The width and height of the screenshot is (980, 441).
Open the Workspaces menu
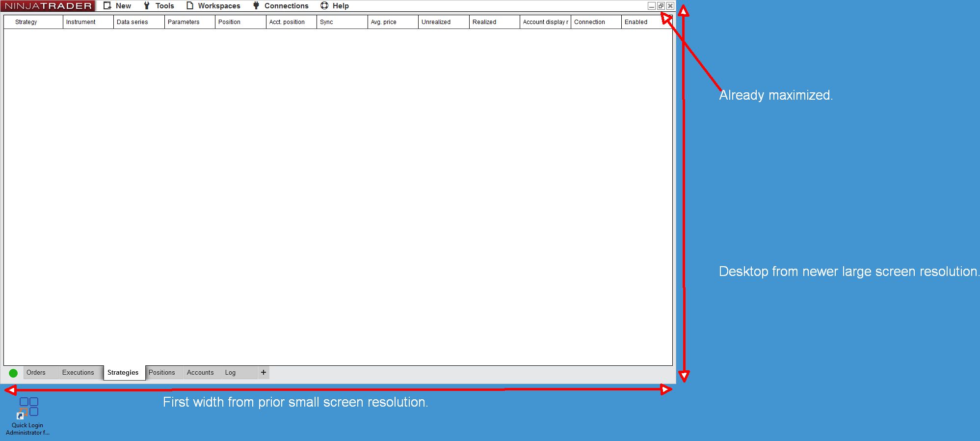pos(219,6)
